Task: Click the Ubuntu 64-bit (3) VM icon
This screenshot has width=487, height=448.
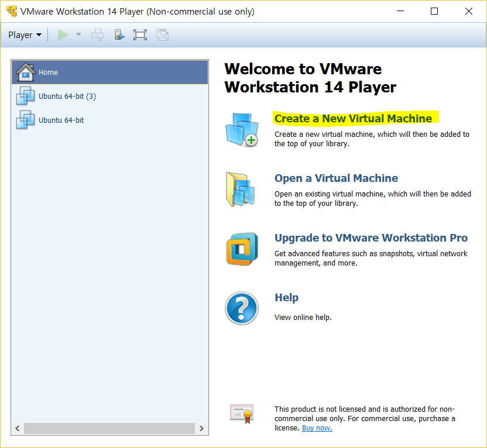Action: (x=25, y=96)
